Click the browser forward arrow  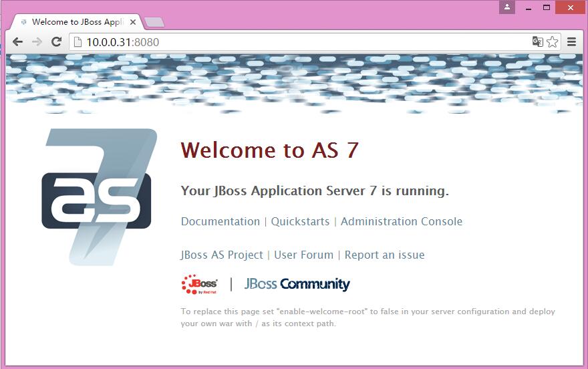tap(37, 42)
